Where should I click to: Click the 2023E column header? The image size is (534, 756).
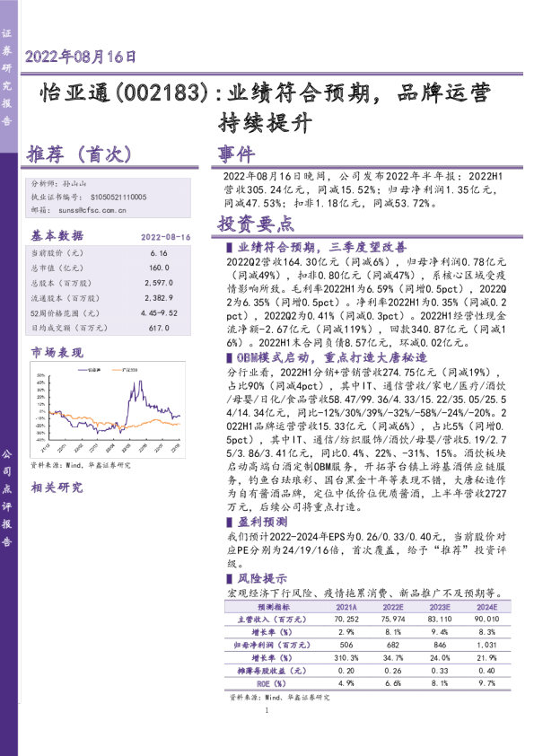[x=440, y=607]
